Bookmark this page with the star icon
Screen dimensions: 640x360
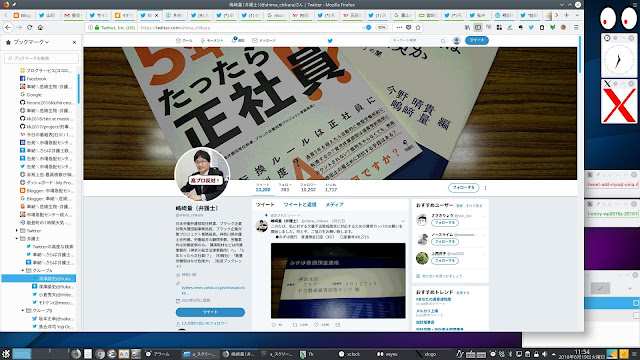tap(418, 27)
